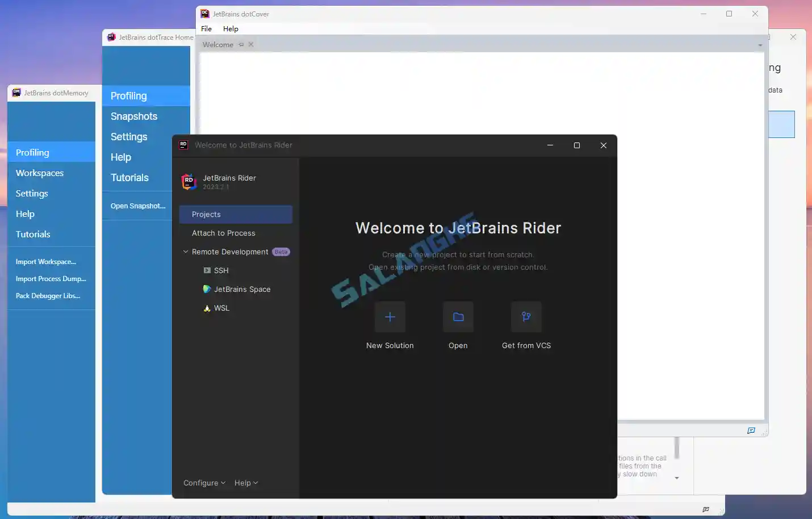The width and height of the screenshot is (812, 519).
Task: Click the feedback icon in dotMemory status bar
Action: [706, 509]
